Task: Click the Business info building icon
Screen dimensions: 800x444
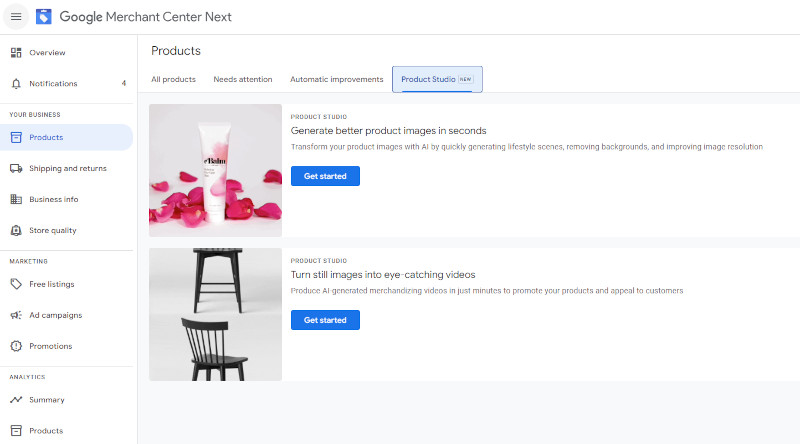Action: pos(16,199)
